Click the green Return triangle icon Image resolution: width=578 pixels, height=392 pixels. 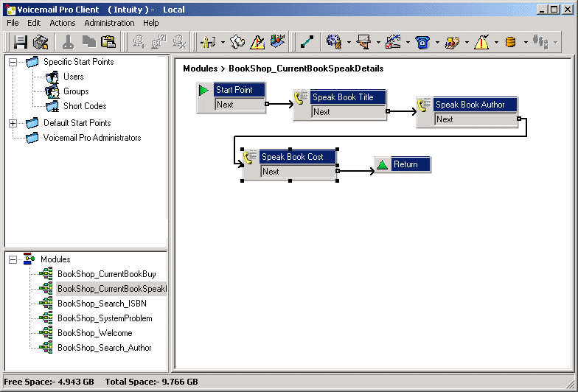tap(382, 164)
